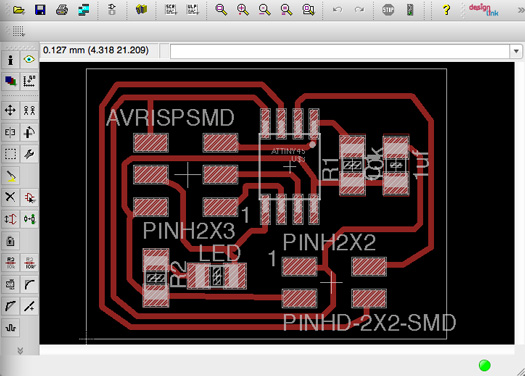Click the 1uf capacitor label

coord(421,164)
